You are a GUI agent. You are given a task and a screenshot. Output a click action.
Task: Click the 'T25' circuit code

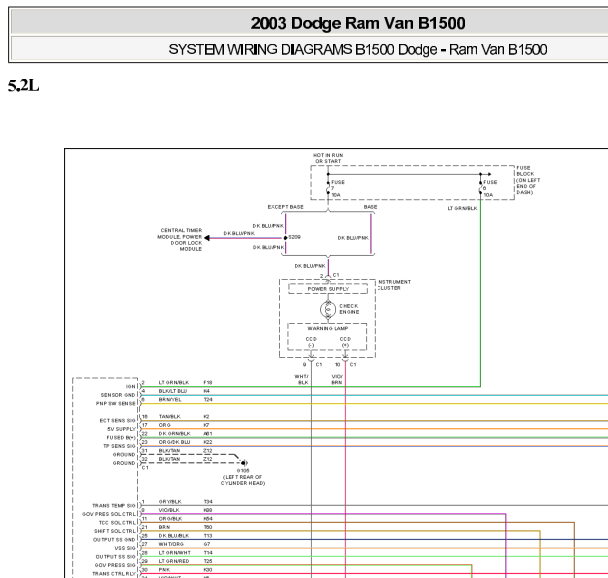(207, 562)
